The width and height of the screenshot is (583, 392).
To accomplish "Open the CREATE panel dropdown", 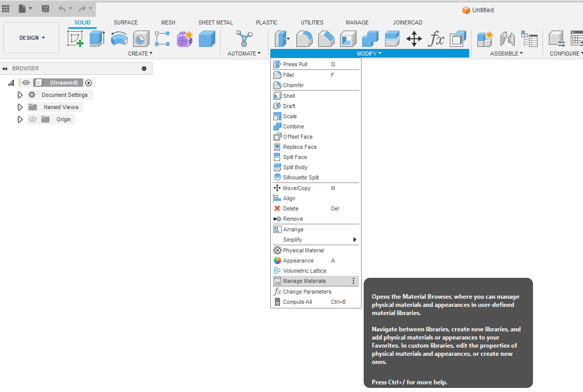I will 140,54.
